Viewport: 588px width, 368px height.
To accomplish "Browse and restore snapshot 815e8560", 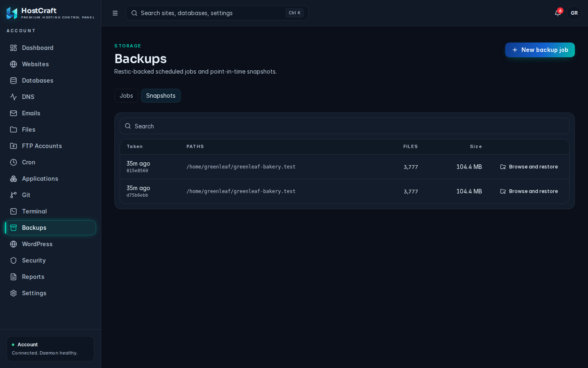I will [x=529, y=167].
